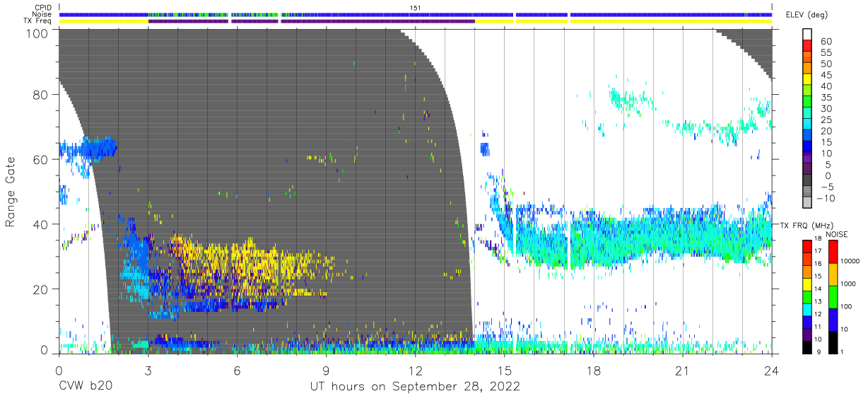The height and width of the screenshot is (401, 868).
Task: Click the 6 tick on UT hours axis
Action: [237, 370]
